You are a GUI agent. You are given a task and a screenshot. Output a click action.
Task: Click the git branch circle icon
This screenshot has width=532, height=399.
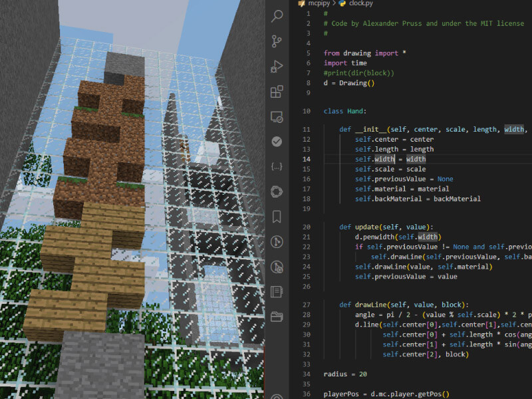[x=277, y=241]
